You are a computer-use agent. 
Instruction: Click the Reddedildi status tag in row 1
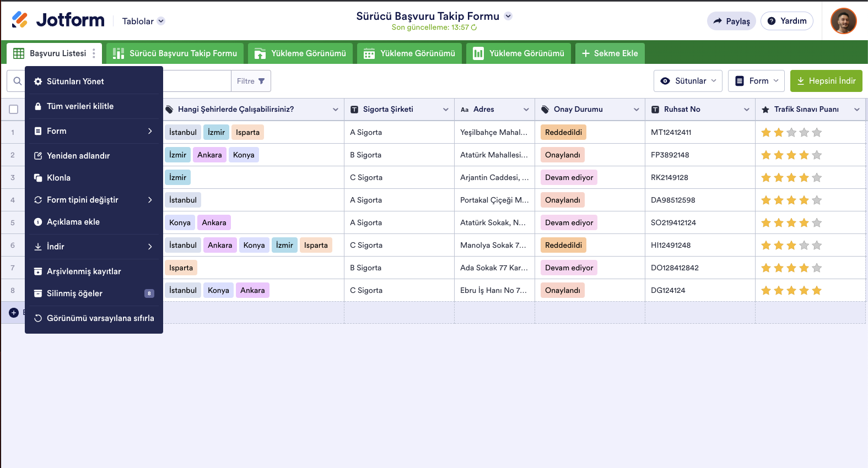[563, 133]
